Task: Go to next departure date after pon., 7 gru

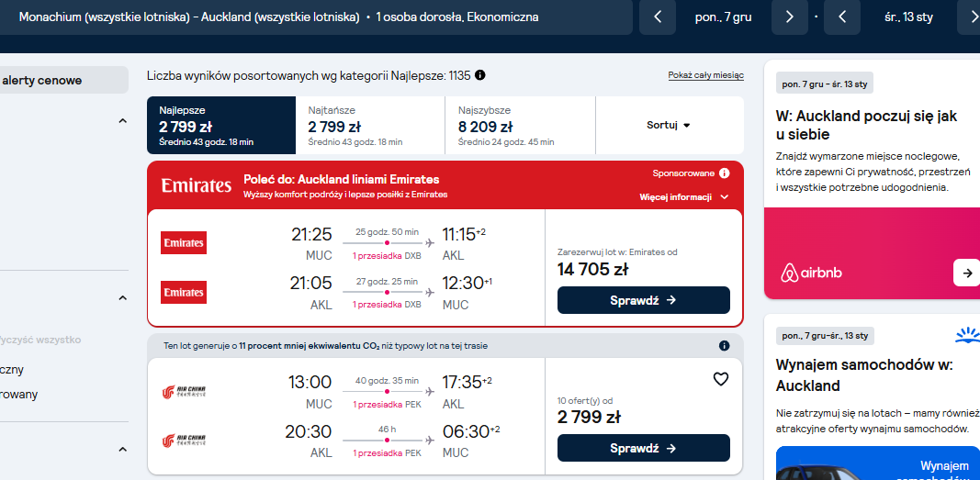Action: (x=789, y=17)
